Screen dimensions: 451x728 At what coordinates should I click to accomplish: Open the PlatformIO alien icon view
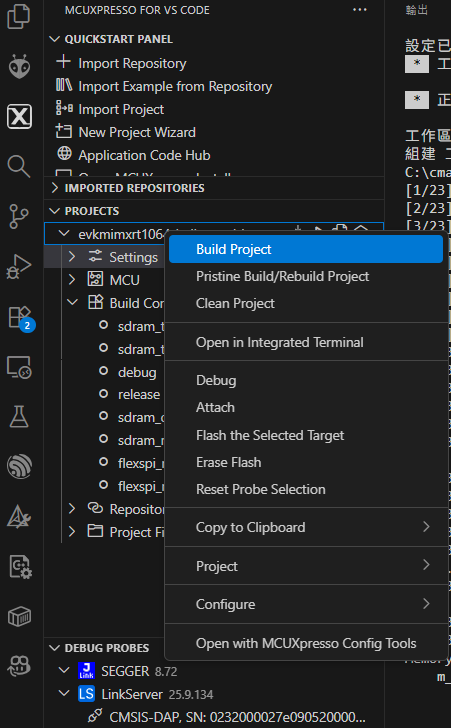[x=19, y=66]
